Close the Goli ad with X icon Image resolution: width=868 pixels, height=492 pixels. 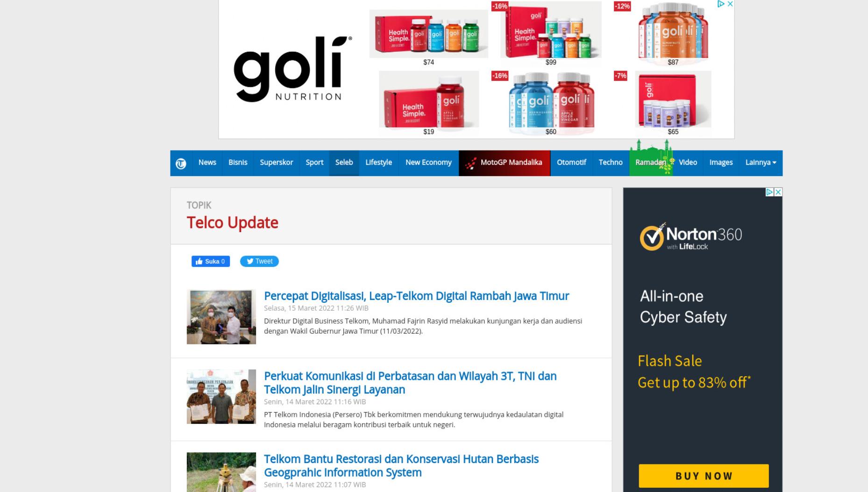click(730, 4)
